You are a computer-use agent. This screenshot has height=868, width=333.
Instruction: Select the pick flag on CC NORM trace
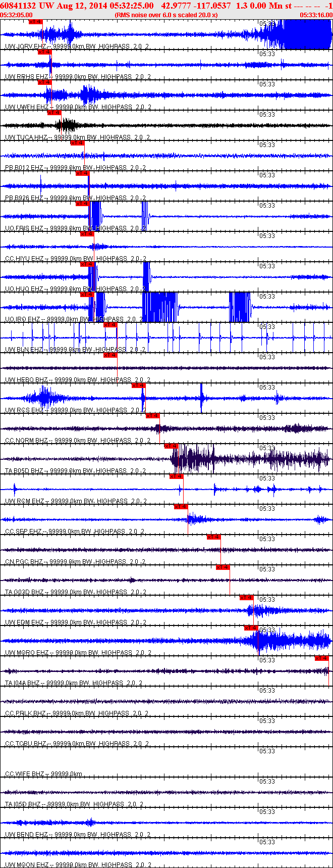pos(153,416)
